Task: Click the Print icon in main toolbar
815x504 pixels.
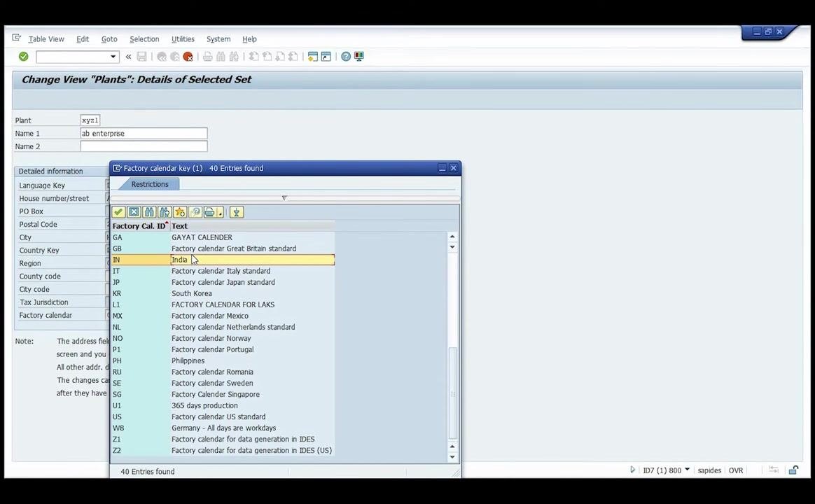Action: (x=208, y=57)
